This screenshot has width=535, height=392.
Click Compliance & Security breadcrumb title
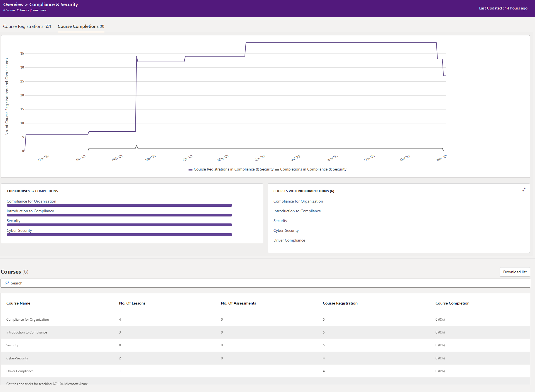[53, 4]
